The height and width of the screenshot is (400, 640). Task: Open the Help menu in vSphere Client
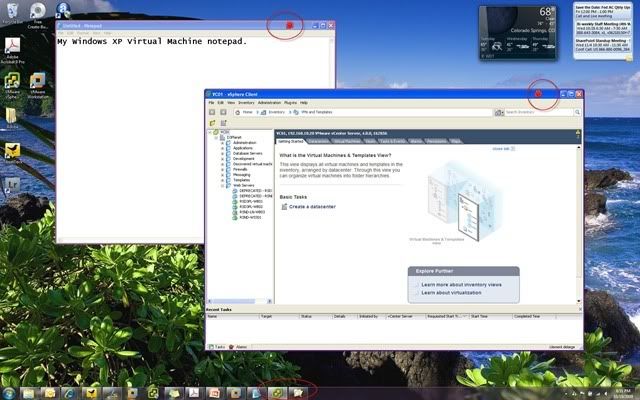[x=304, y=103]
